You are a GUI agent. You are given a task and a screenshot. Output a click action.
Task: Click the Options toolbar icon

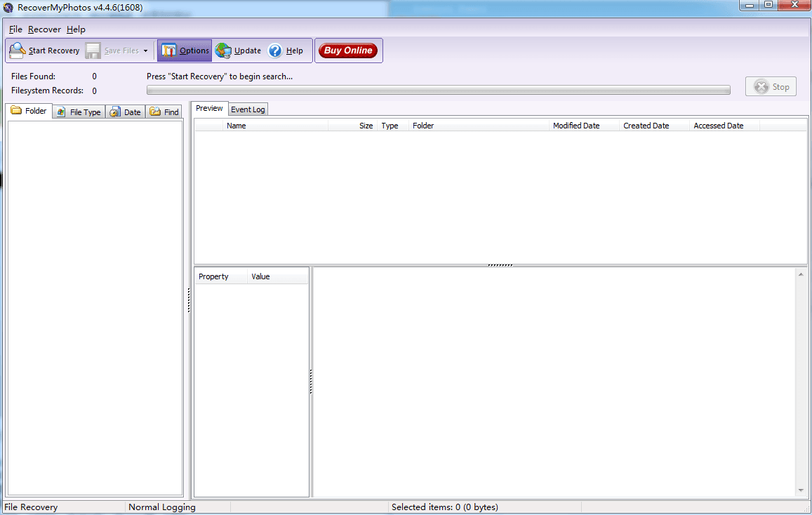(169, 51)
